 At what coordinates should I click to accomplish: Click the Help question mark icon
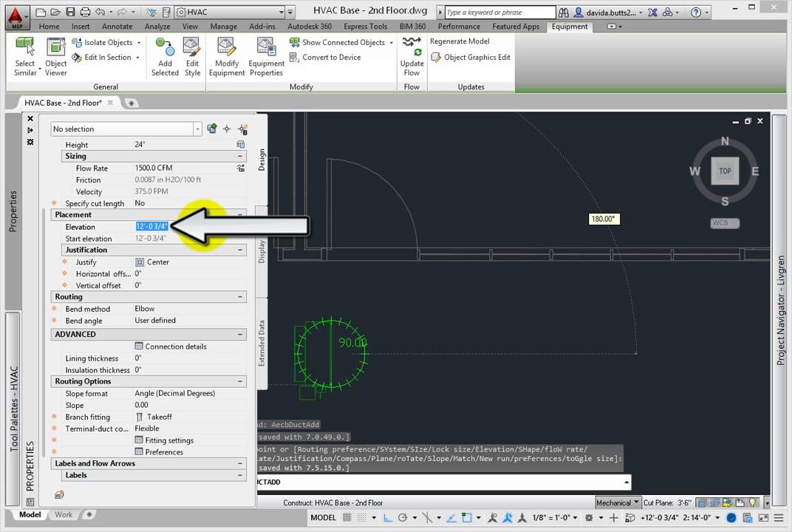pos(696,12)
